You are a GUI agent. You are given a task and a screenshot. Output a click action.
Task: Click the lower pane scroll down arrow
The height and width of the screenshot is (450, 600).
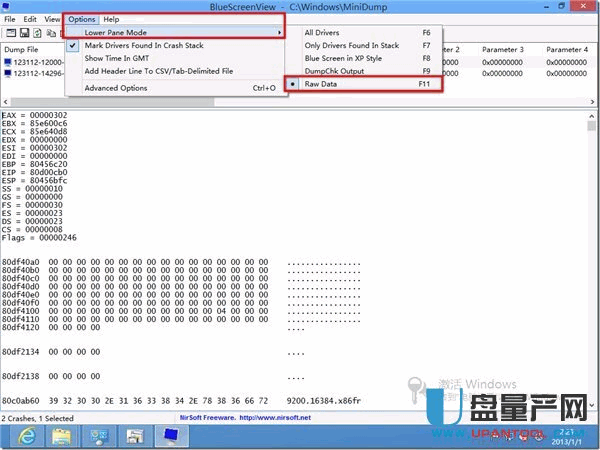[x=592, y=405]
